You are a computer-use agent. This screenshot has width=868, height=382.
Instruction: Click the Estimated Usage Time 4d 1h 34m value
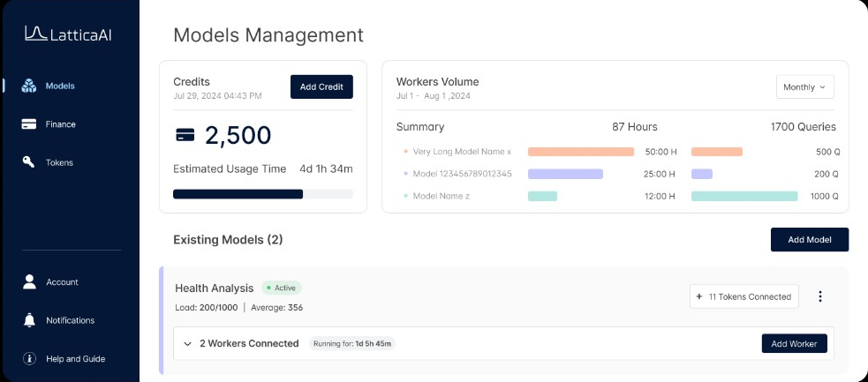tap(326, 169)
